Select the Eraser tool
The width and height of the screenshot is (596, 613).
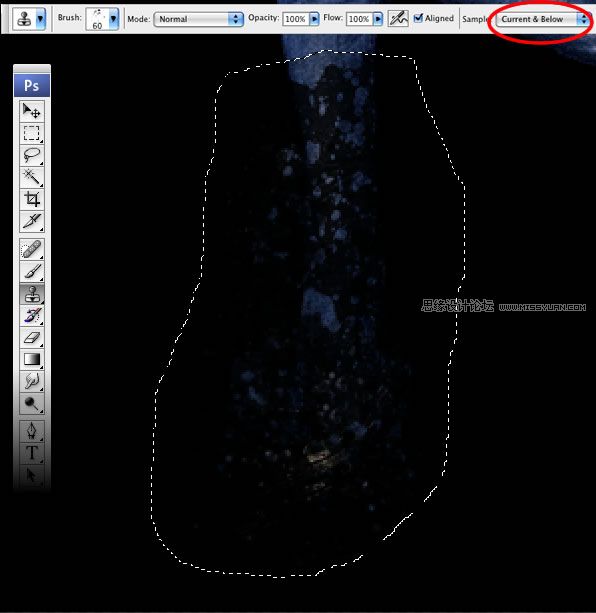point(32,337)
